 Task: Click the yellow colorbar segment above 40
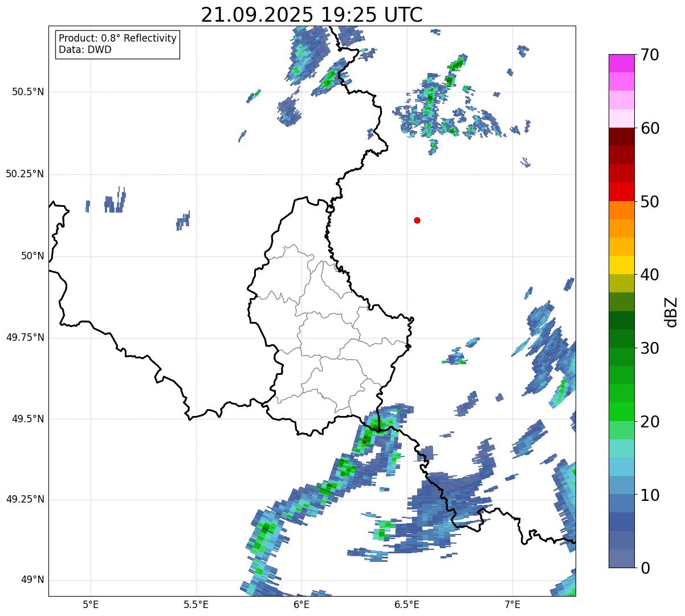(622, 265)
